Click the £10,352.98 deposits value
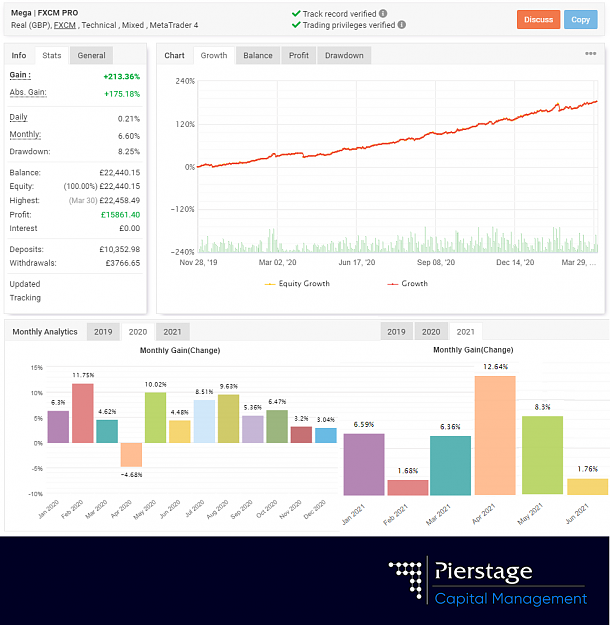 click(x=120, y=250)
